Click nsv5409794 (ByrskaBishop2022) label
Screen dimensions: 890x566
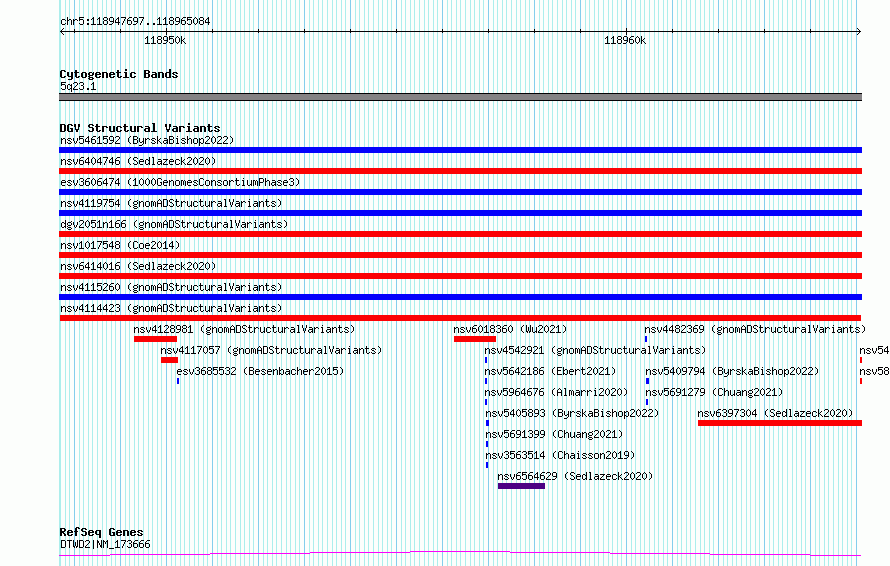pyautogui.click(x=733, y=371)
